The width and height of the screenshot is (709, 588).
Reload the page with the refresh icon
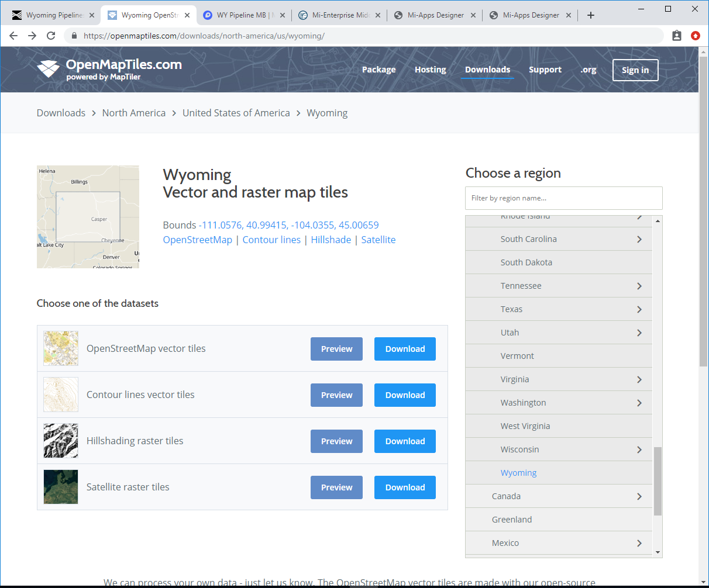coord(51,36)
